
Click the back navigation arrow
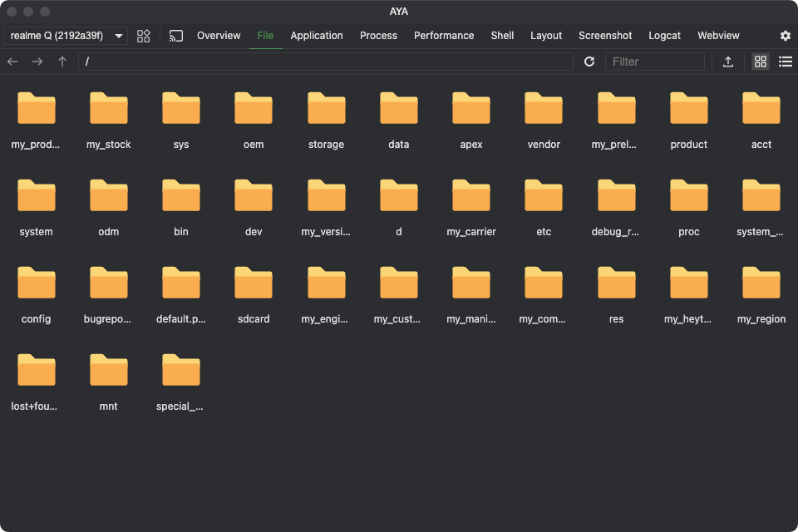click(12, 62)
